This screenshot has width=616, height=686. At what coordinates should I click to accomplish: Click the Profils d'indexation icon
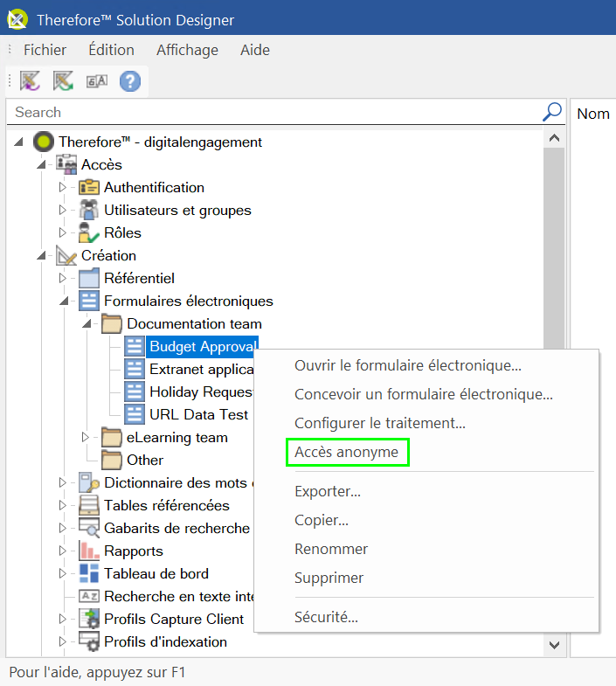[89, 641]
